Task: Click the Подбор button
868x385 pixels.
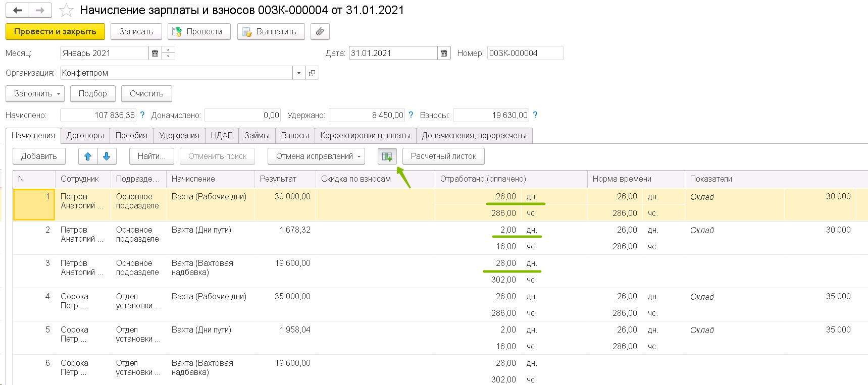Action: point(93,93)
